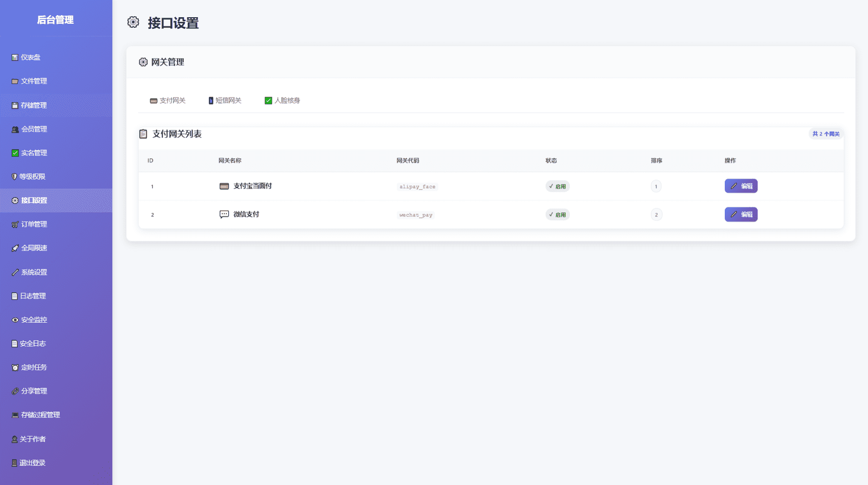Click the folder icon beside 文件管理
The width and height of the screenshot is (868, 485).
coord(15,81)
